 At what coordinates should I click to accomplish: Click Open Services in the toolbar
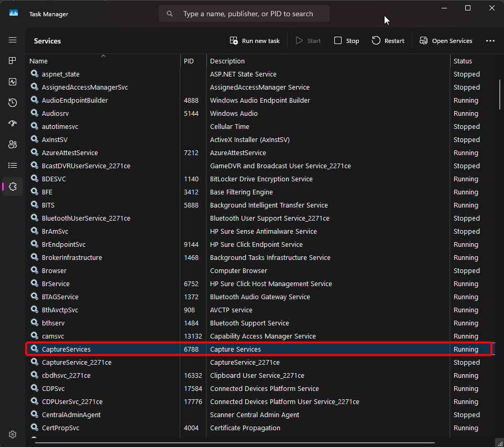tap(445, 41)
